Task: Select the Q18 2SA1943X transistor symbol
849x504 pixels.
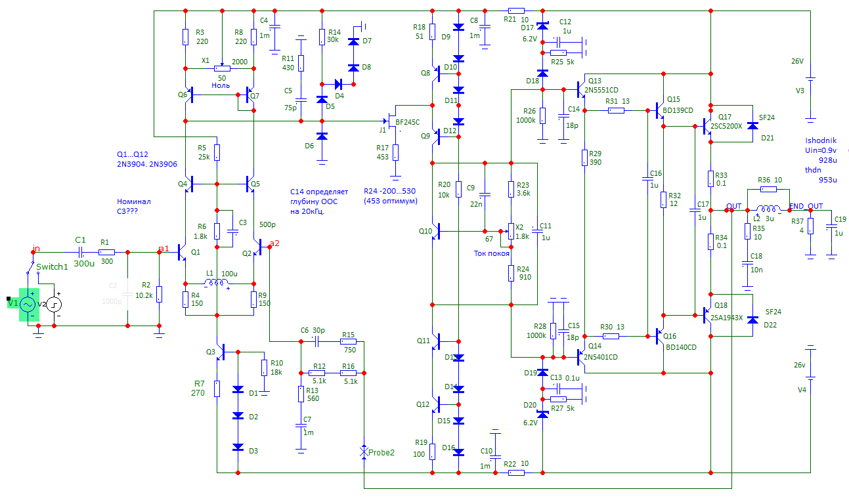Action: [x=707, y=314]
